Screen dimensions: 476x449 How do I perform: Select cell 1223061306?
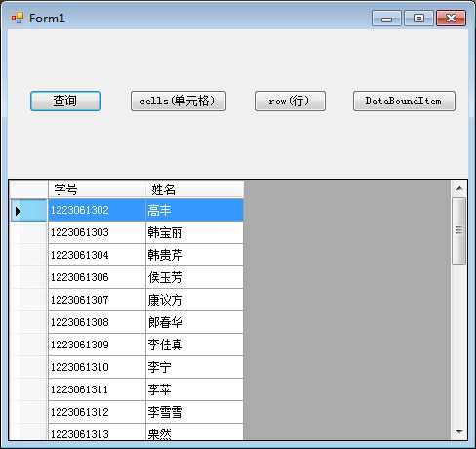(97, 277)
